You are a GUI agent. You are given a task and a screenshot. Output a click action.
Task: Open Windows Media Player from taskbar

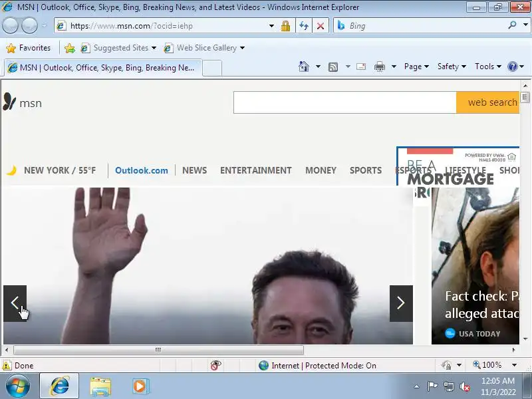(140, 386)
